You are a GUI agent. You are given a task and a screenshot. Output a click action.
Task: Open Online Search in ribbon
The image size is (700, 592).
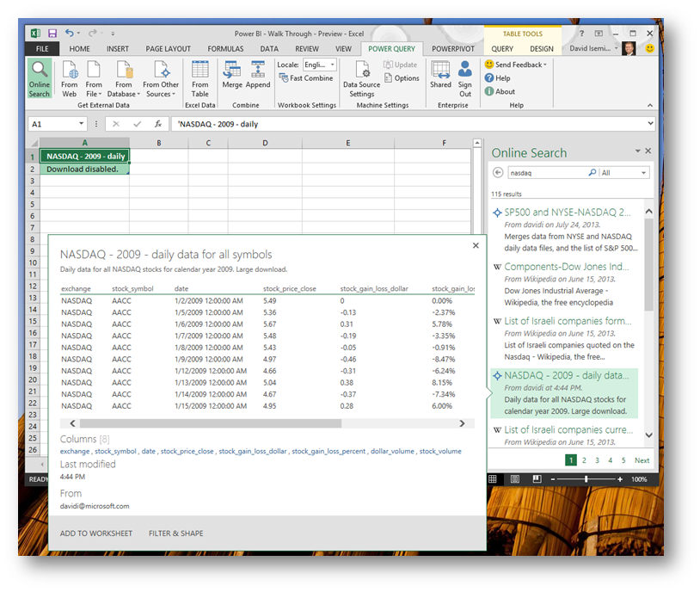pyautogui.click(x=40, y=78)
